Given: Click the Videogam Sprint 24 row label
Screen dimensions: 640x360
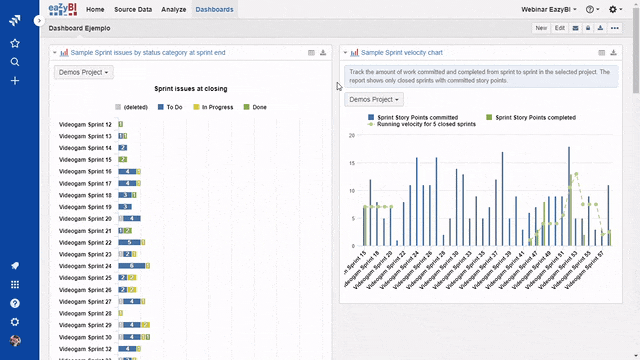Looking at the screenshot, I should pyautogui.click(x=85, y=266).
